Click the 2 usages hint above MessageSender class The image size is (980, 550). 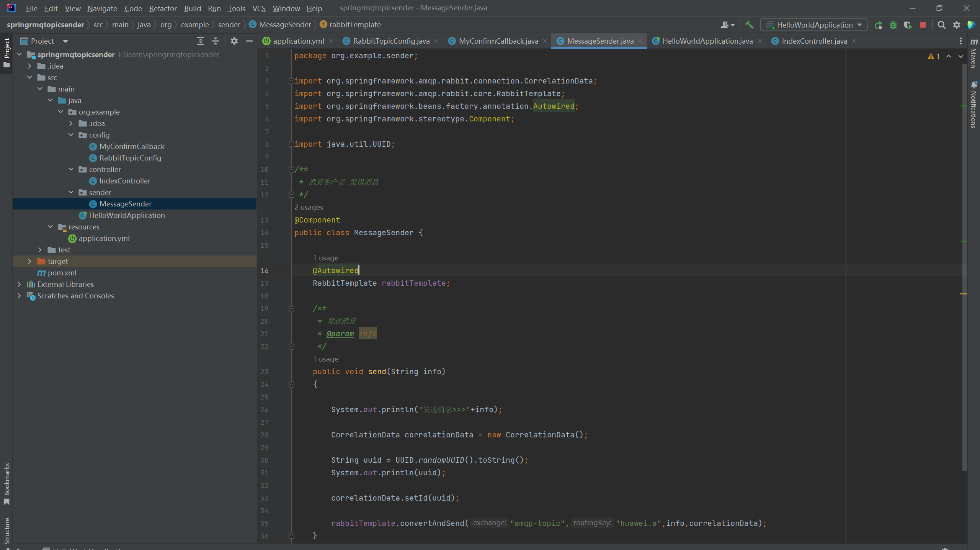pyautogui.click(x=309, y=207)
